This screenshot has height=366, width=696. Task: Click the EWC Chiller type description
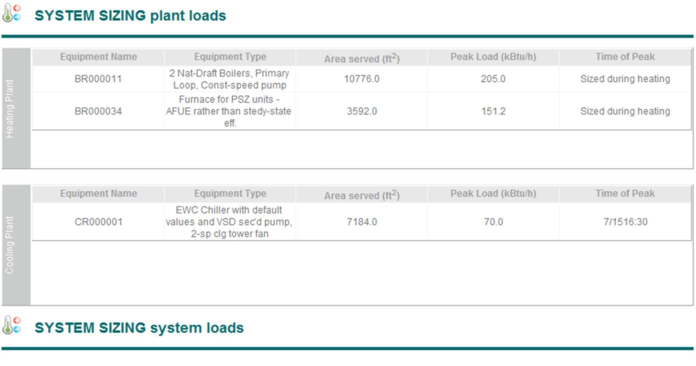pyautogui.click(x=229, y=222)
